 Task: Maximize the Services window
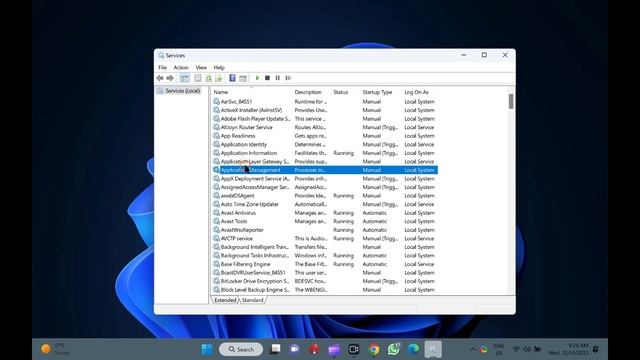pos(484,55)
